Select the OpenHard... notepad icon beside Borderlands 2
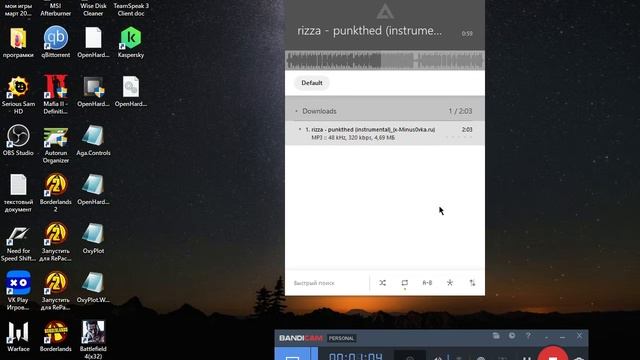 point(93,189)
